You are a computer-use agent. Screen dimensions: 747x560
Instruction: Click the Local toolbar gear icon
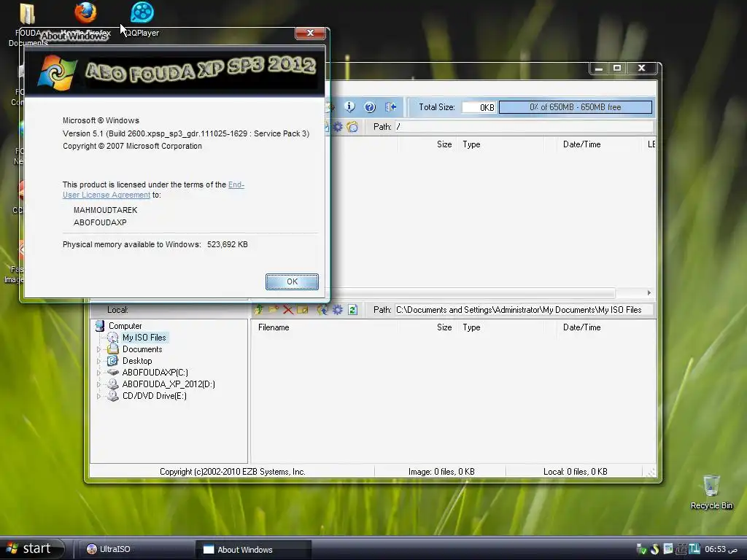click(338, 310)
